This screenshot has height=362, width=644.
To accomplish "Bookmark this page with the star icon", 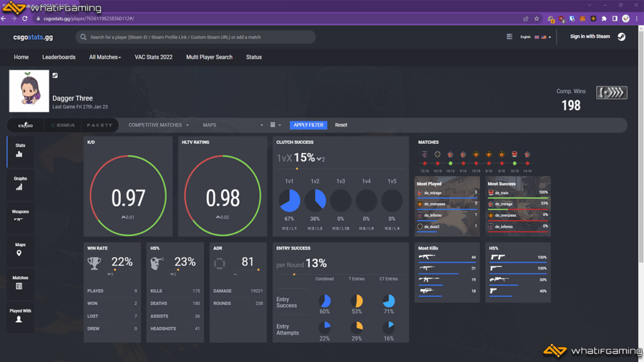I will tap(536, 18).
